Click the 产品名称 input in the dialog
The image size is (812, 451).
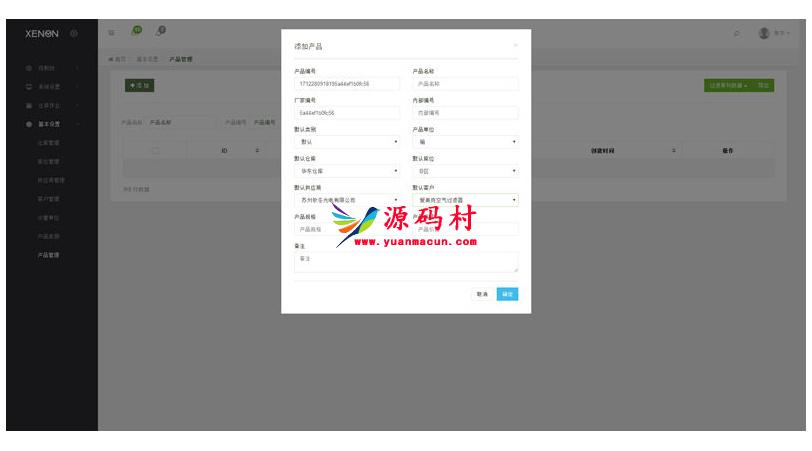[465, 84]
